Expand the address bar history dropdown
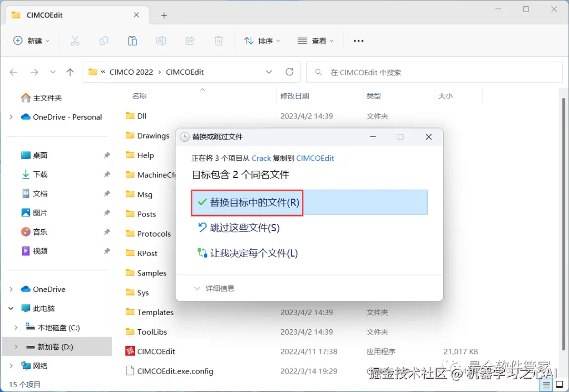Screen dimensions: 569x392 [x=269, y=72]
